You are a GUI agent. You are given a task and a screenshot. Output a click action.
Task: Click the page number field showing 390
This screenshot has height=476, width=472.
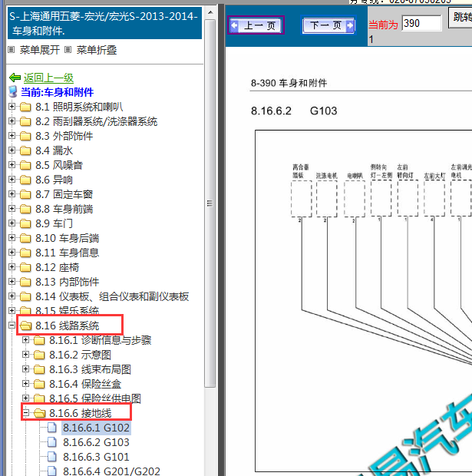tap(421, 23)
